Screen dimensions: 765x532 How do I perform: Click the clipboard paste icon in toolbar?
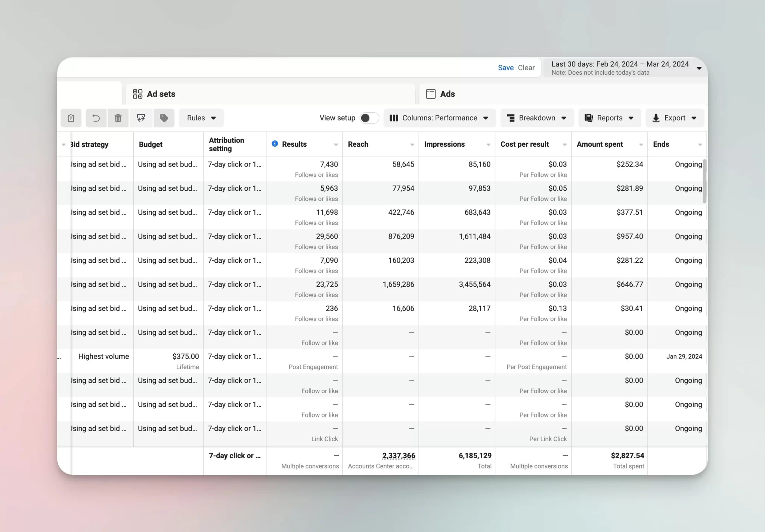pyautogui.click(x=71, y=118)
